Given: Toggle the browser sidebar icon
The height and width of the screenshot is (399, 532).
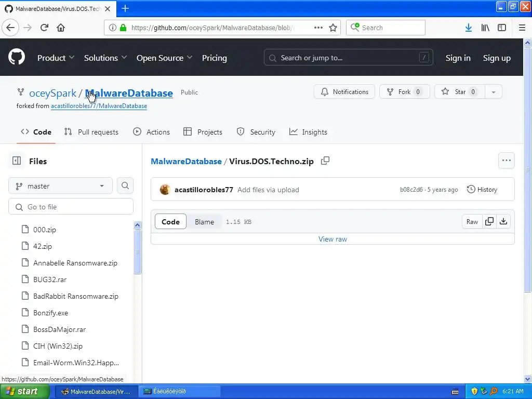Looking at the screenshot, I should pyautogui.click(x=502, y=28).
